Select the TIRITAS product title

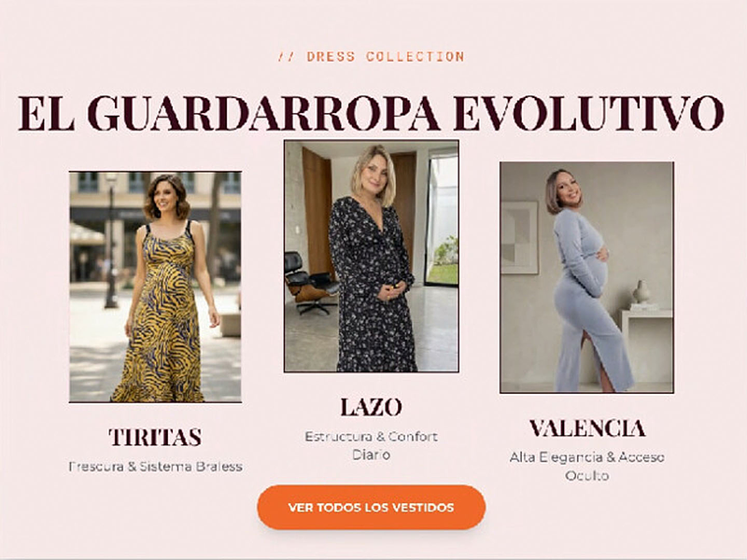point(155,437)
